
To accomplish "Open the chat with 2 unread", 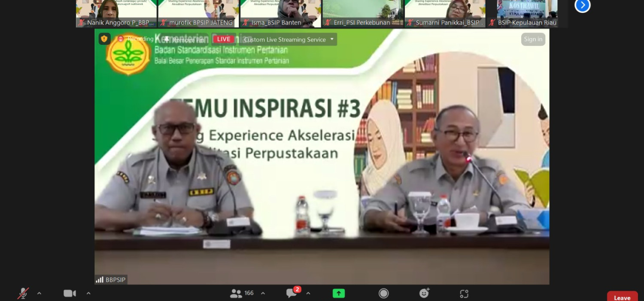I will click(292, 293).
